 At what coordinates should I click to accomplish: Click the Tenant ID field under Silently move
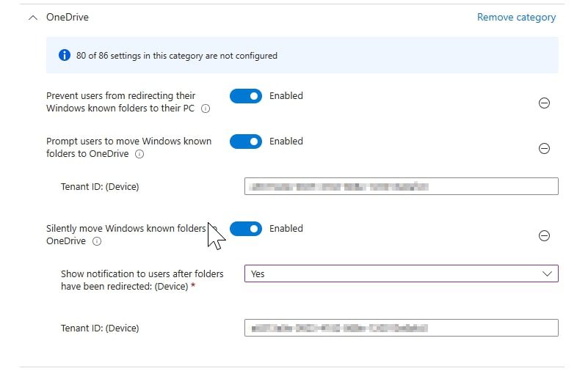point(401,328)
